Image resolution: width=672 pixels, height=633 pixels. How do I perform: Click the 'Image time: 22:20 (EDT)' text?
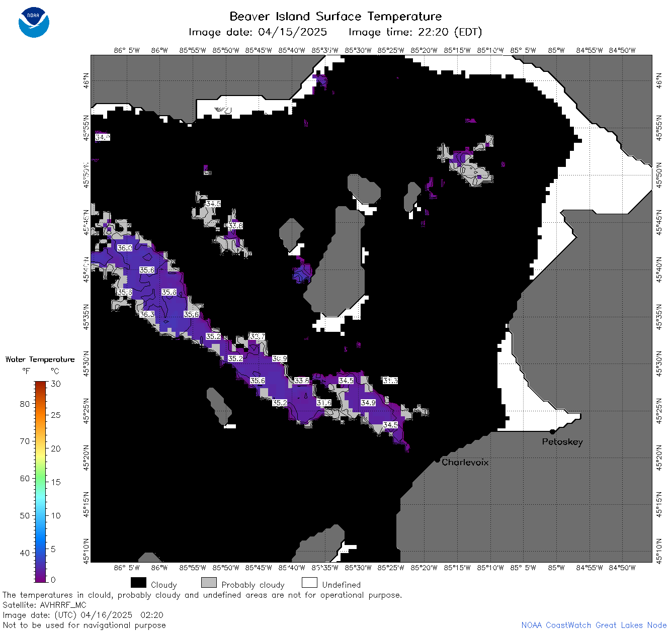coord(415,32)
